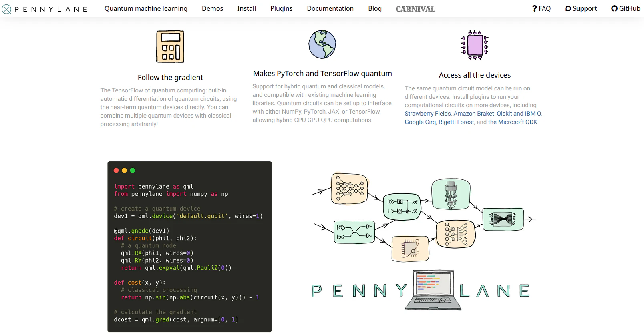This screenshot has height=333, width=644.
Task: Click the orange classical network node
Action: coord(456,234)
